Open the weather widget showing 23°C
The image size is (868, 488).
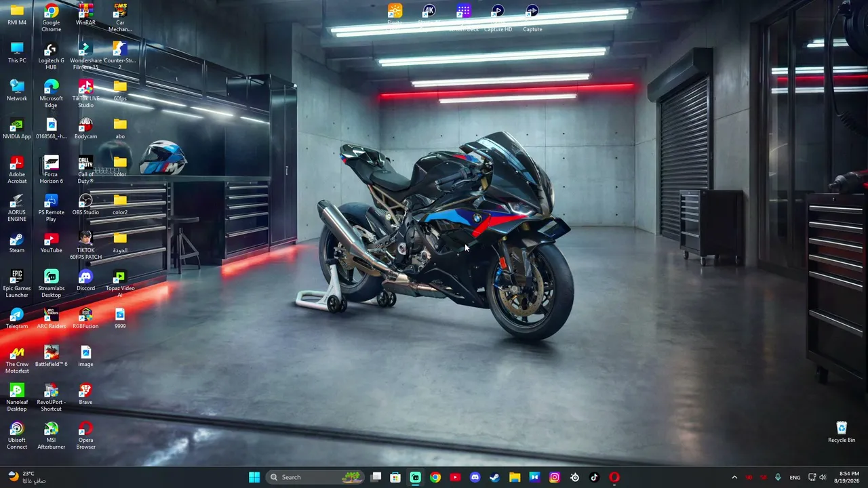[x=28, y=477]
